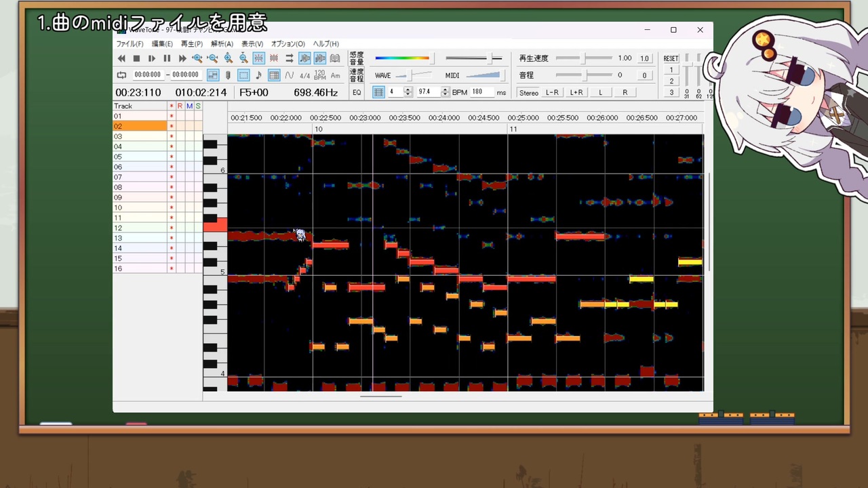Select the 速度/音程 tab

pos(357,75)
